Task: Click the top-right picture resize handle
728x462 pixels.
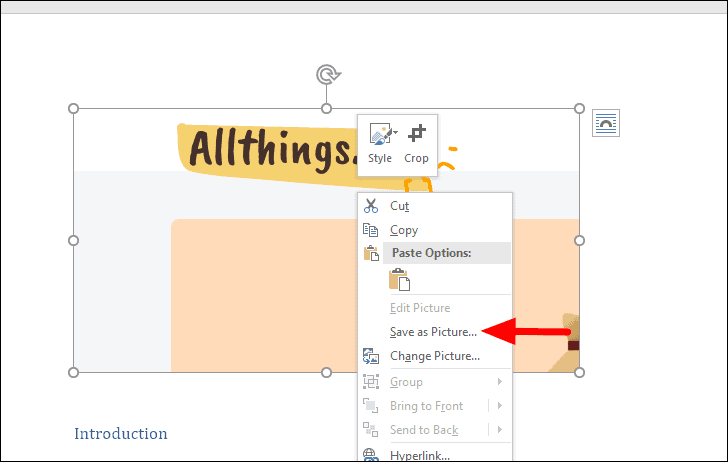Action: click(579, 109)
